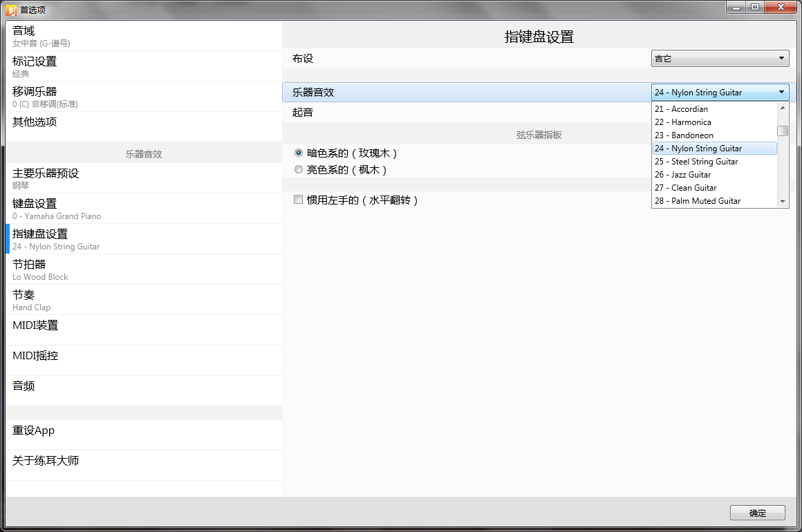Viewport: 802px width, 532px height.
Task: Open the 节奏 rhythm settings
Action: (144, 300)
